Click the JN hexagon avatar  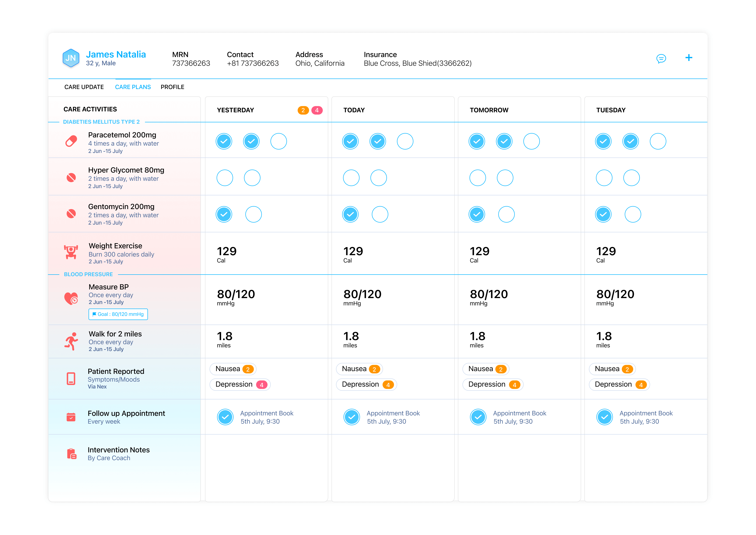coord(71,58)
